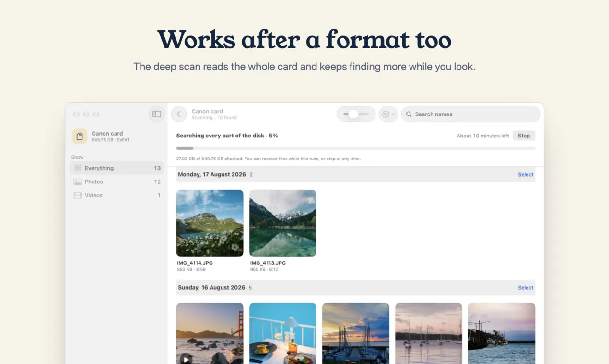The image size is (609, 364).
Task: Open the dinner table photo thumbnail
Action: pyautogui.click(x=283, y=333)
